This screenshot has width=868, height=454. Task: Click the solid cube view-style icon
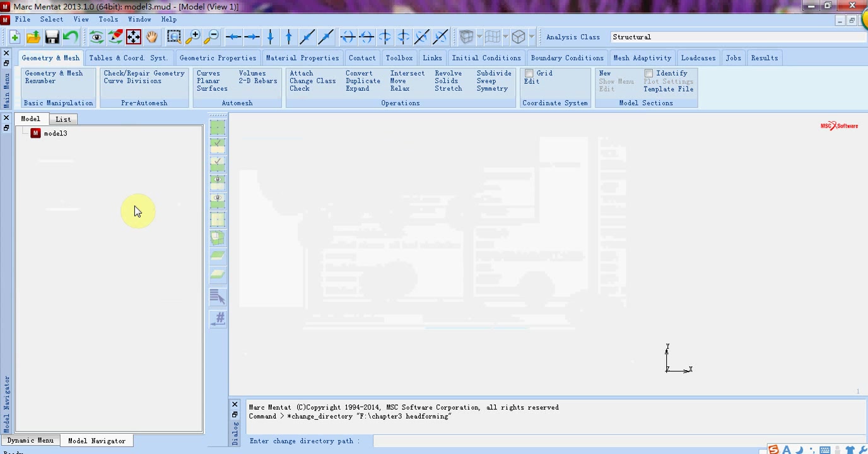[466, 37]
